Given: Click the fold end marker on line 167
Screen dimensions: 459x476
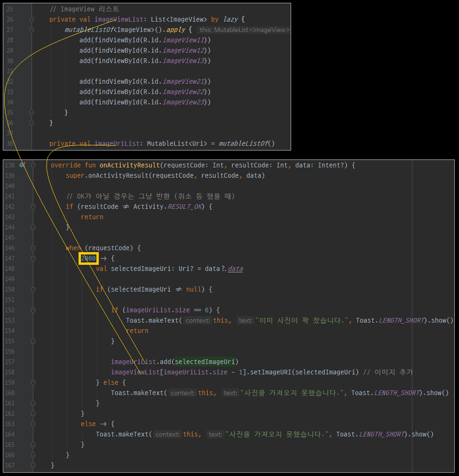Looking at the screenshot, I should (x=33, y=465).
